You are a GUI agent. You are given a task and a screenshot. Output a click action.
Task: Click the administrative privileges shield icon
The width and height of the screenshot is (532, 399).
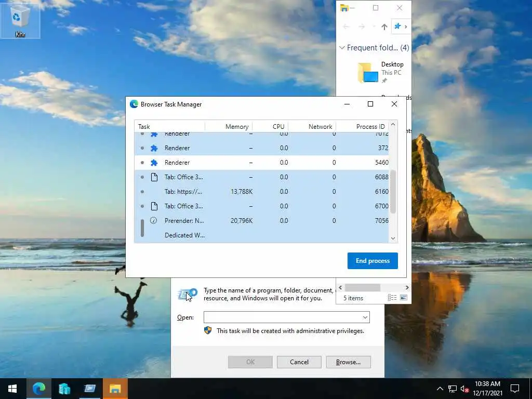[x=208, y=330]
